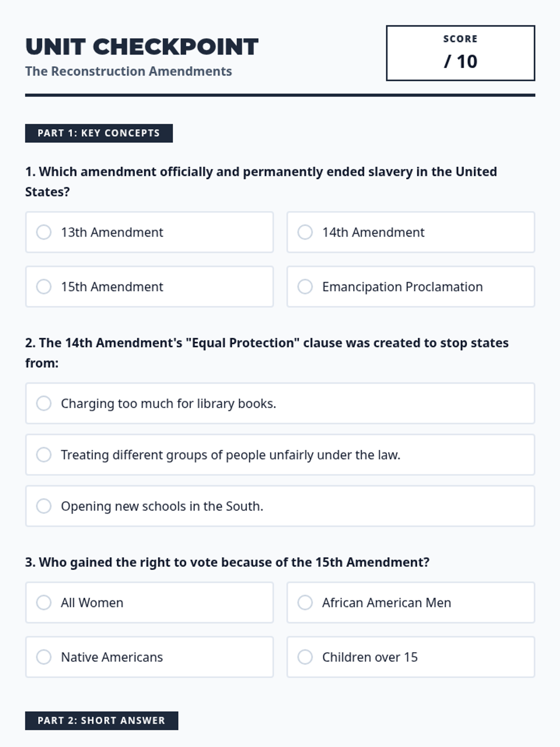560x747 pixels.
Task: Pick the Children over 15 option
Action: pyautogui.click(x=305, y=657)
